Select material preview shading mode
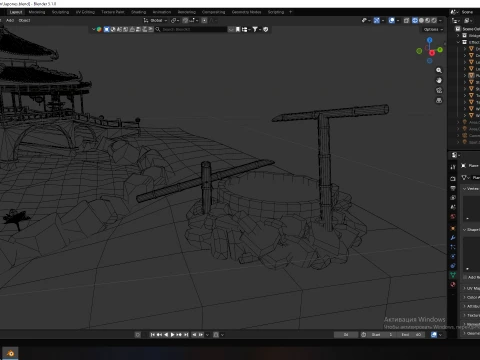 pyautogui.click(x=428, y=20)
